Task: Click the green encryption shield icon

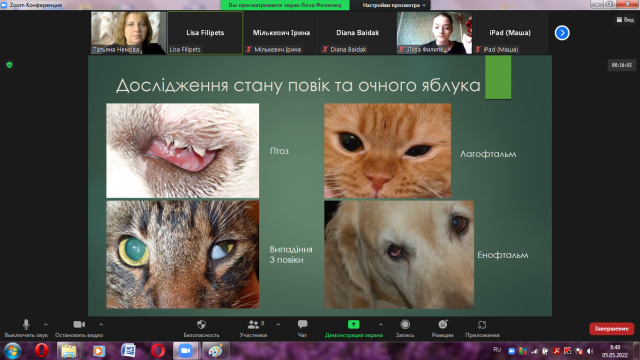Action: [9, 64]
